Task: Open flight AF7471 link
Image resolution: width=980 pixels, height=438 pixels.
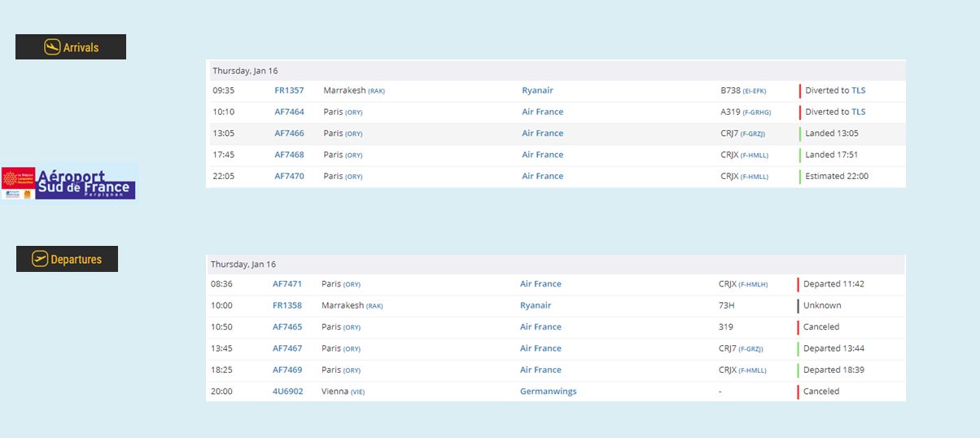Action: click(287, 284)
